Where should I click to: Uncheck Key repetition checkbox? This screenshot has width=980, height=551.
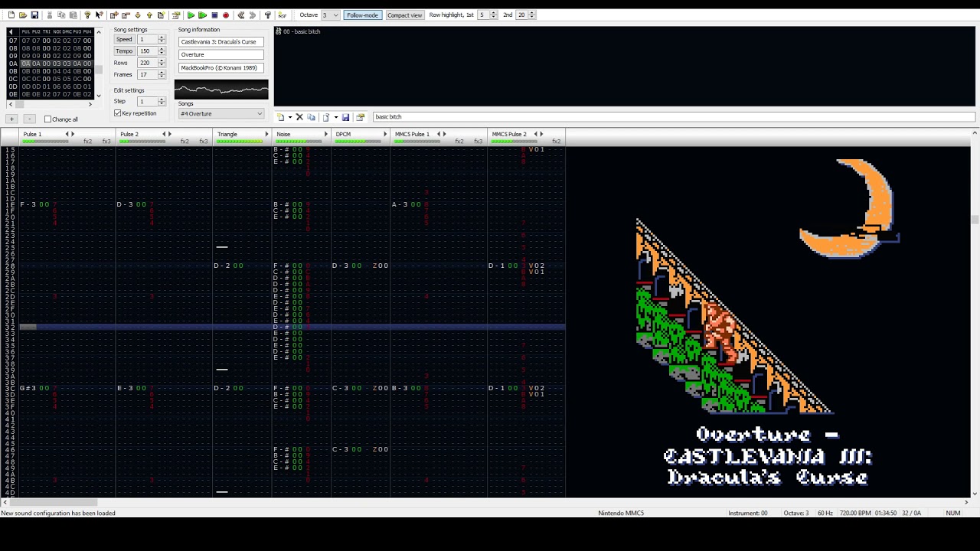point(118,113)
